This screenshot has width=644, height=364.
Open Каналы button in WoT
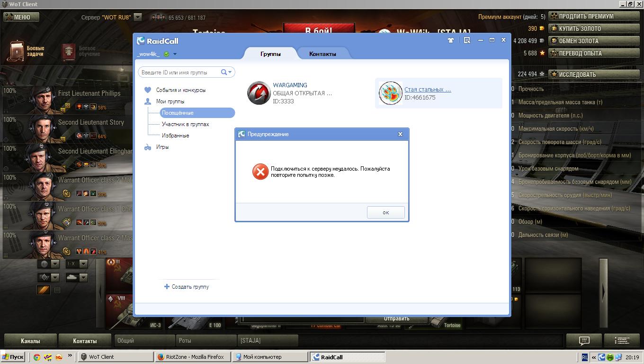30,341
